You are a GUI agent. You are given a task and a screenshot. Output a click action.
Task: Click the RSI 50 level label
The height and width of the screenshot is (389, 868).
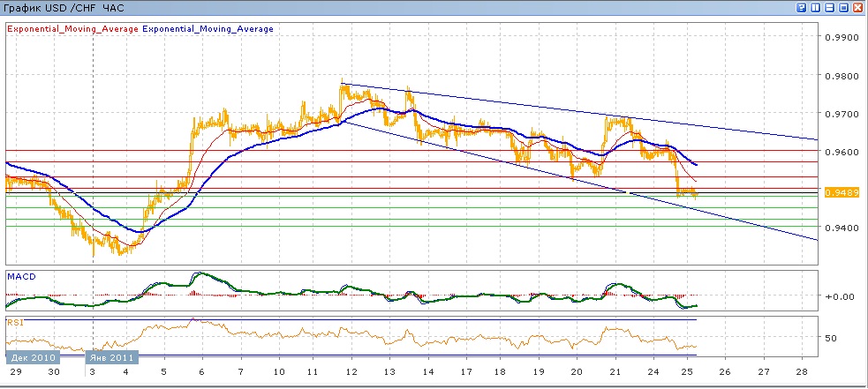click(x=830, y=338)
